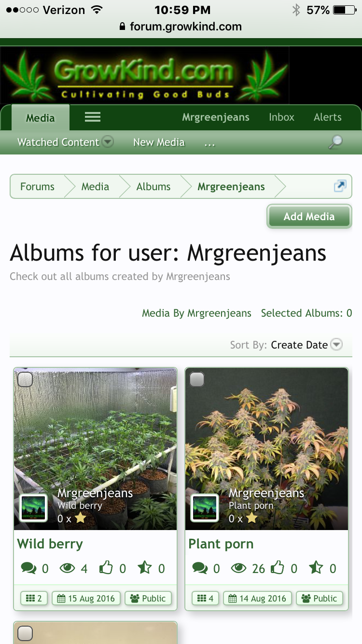Tick the Wild berry album checkbox
The image size is (362, 644).
25,379
